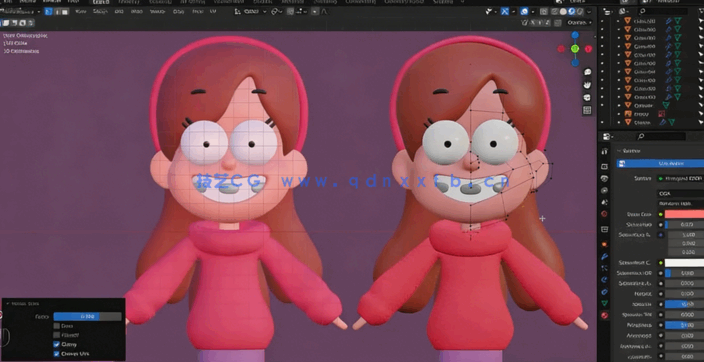
Task: Open the Particles properties tab
Action: [x=604, y=268]
